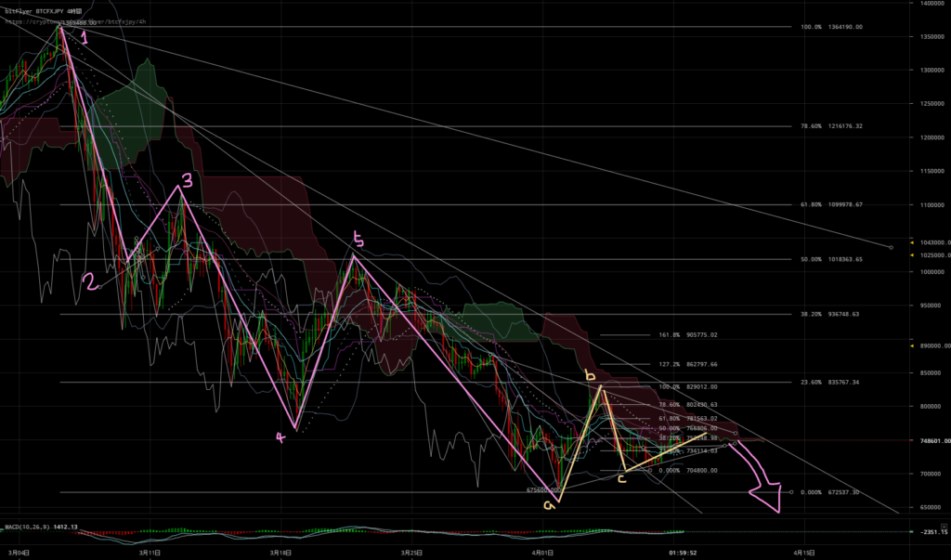Click the 100.0% 1364190.00 Fibonacci label
951x560 pixels.
[x=831, y=27]
